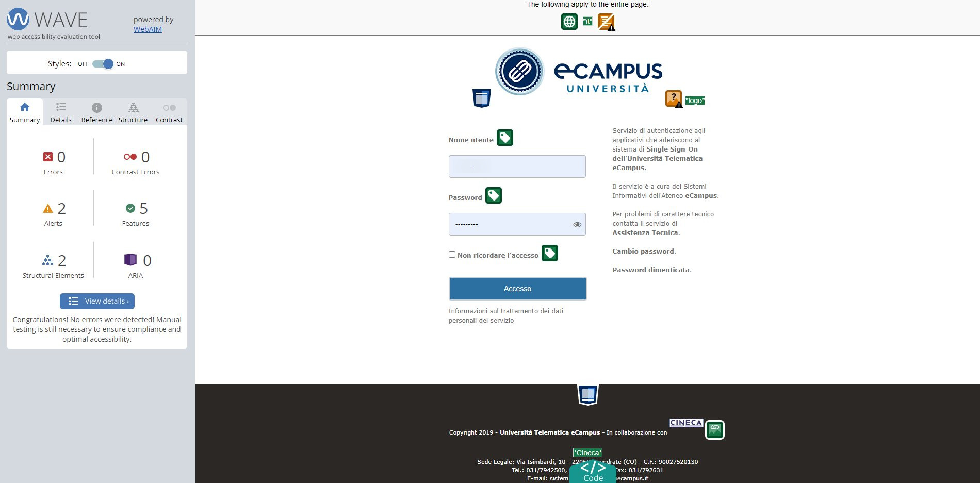Open the Code panel at the bottom
Viewport: 980px width, 483px height.
click(x=593, y=472)
